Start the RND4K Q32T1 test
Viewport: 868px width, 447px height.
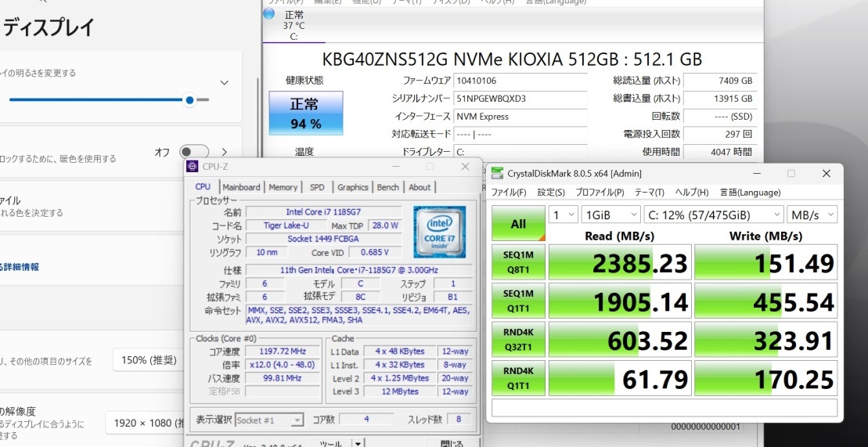[x=518, y=340]
